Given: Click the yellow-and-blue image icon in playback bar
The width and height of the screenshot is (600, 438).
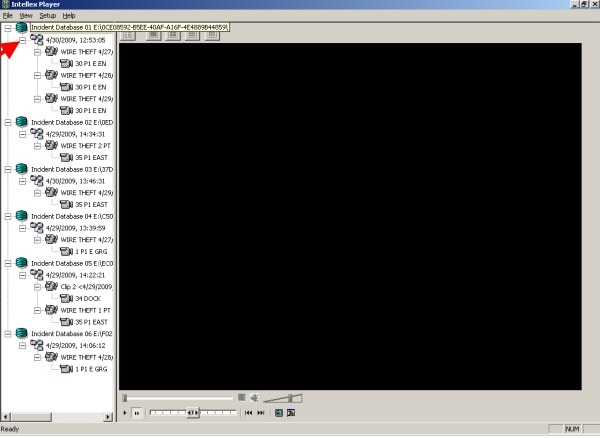Looking at the screenshot, I should click(x=291, y=413).
